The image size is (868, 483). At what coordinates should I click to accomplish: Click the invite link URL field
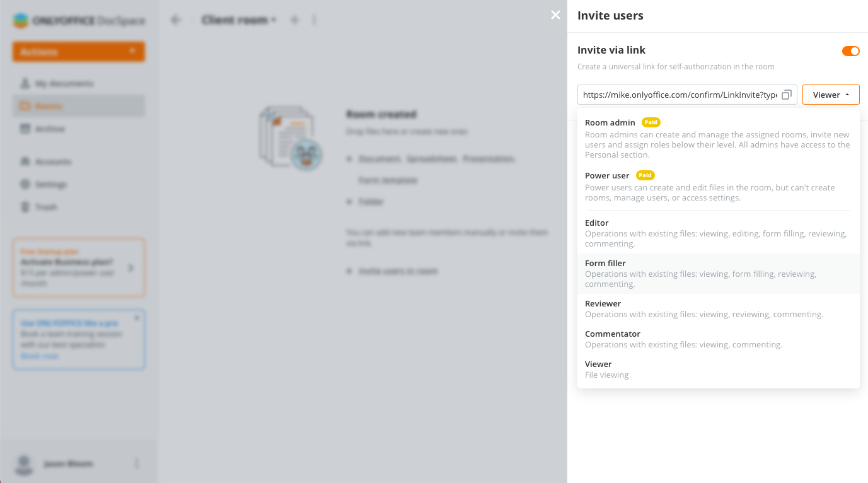680,95
